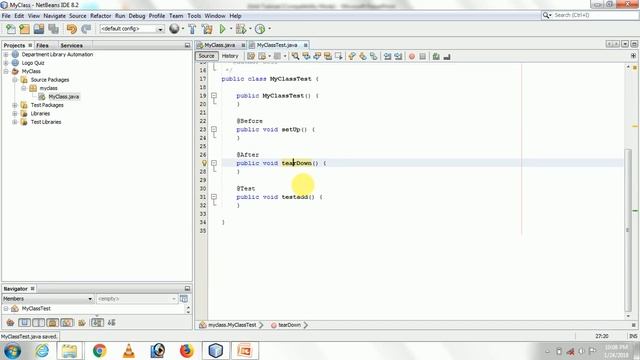Screen dimensions: 640x360
Task: Open Firefox from the taskbar
Action: (x=187, y=351)
